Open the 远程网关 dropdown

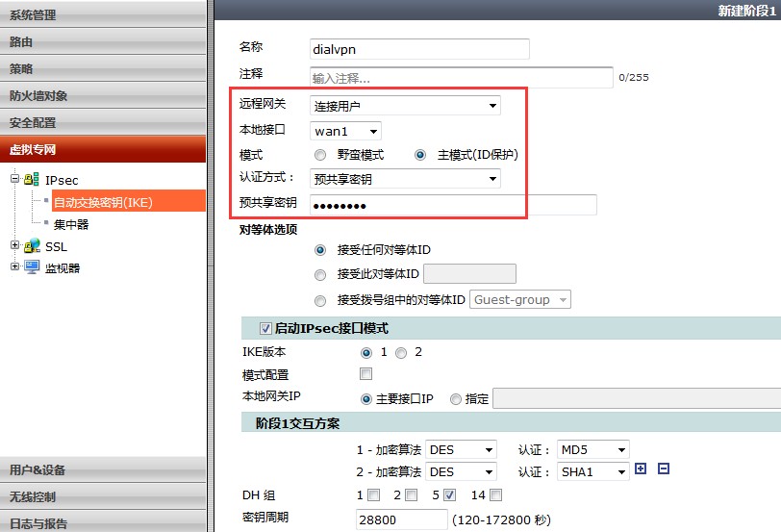405,106
